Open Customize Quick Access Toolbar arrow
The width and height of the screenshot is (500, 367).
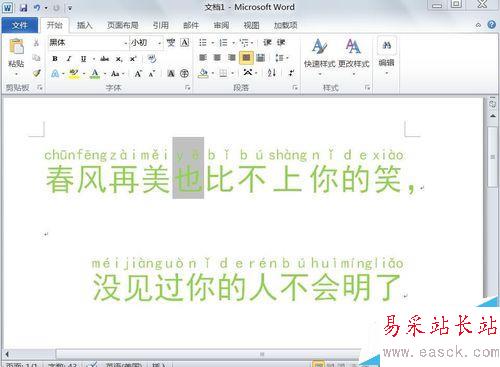70,8
